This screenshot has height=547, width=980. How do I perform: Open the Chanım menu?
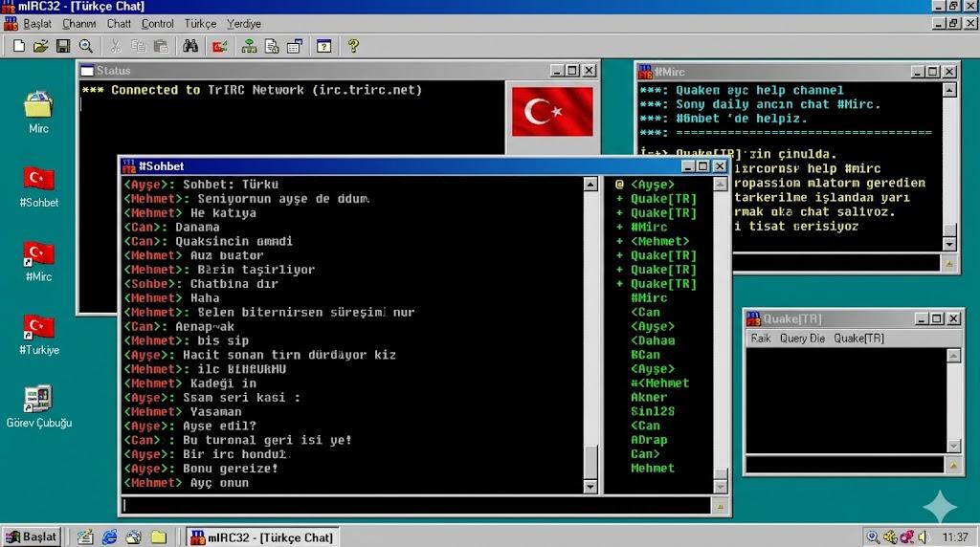tap(78, 24)
